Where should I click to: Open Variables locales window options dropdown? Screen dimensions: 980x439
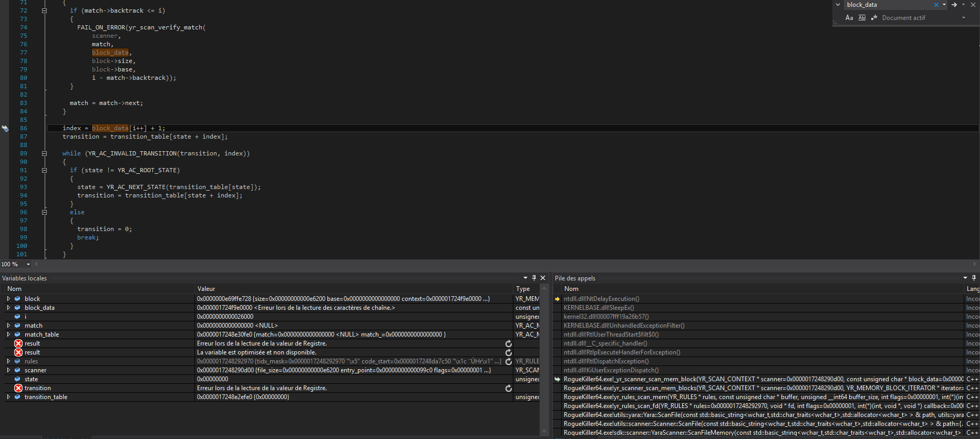[x=525, y=278]
